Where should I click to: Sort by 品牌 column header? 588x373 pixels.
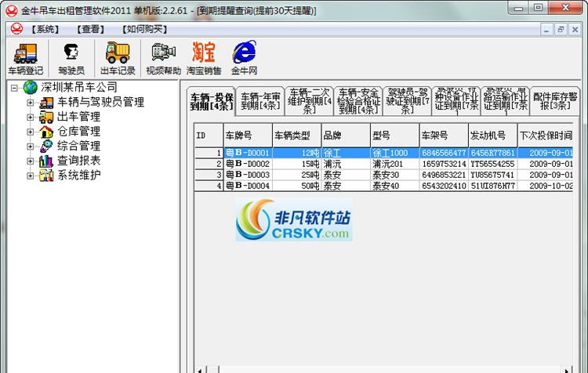[x=346, y=136]
